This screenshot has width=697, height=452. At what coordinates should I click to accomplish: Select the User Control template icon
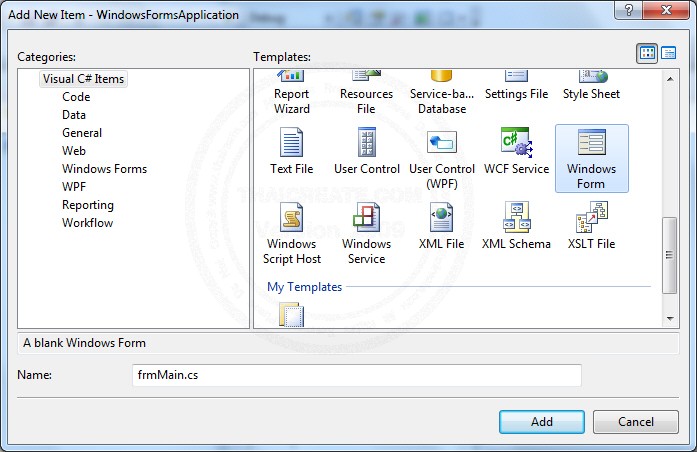[367, 142]
